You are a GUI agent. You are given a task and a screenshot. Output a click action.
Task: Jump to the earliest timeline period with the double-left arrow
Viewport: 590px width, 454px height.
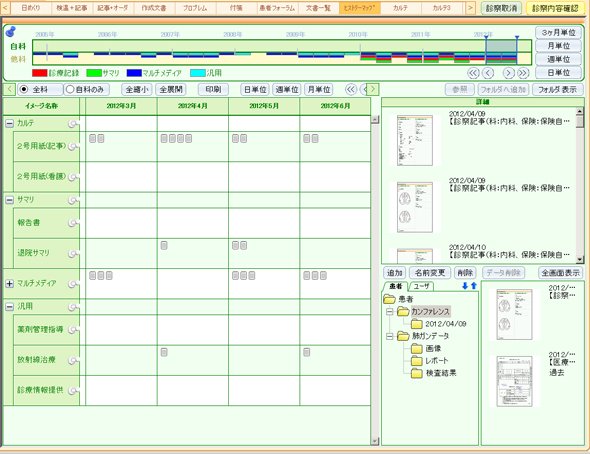pyautogui.click(x=473, y=73)
